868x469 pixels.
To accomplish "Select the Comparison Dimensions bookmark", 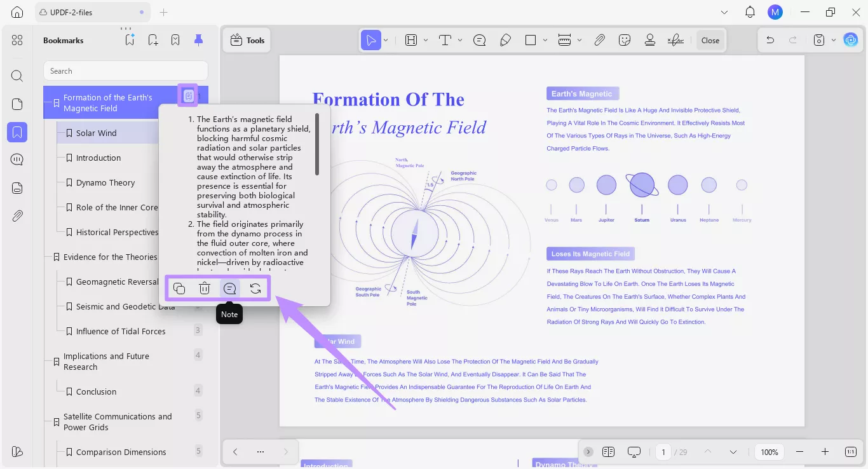I will point(121,452).
